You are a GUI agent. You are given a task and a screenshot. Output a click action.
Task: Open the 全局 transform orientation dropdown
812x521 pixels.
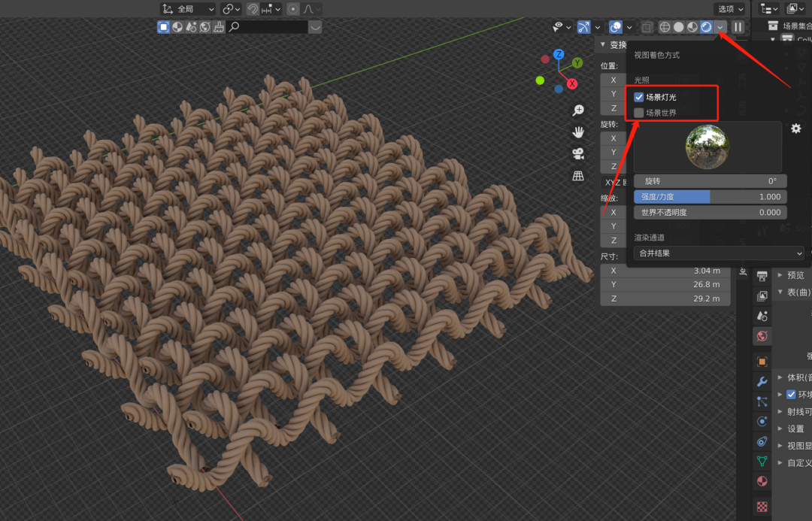[x=188, y=9]
